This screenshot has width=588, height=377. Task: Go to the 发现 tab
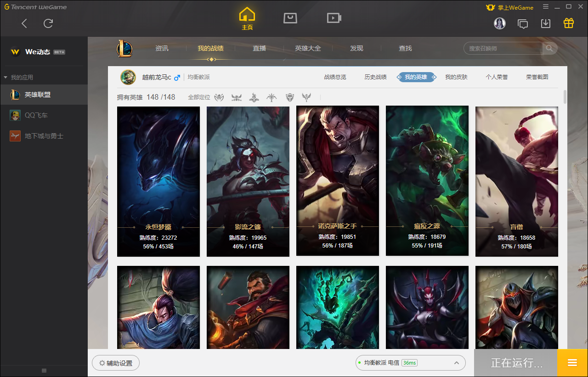[x=356, y=48]
